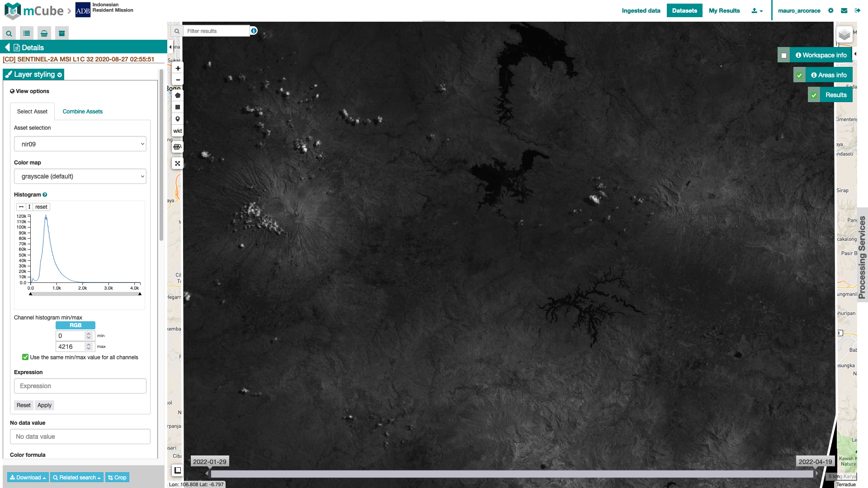
Task: Open the Color map dropdown
Action: tap(80, 176)
